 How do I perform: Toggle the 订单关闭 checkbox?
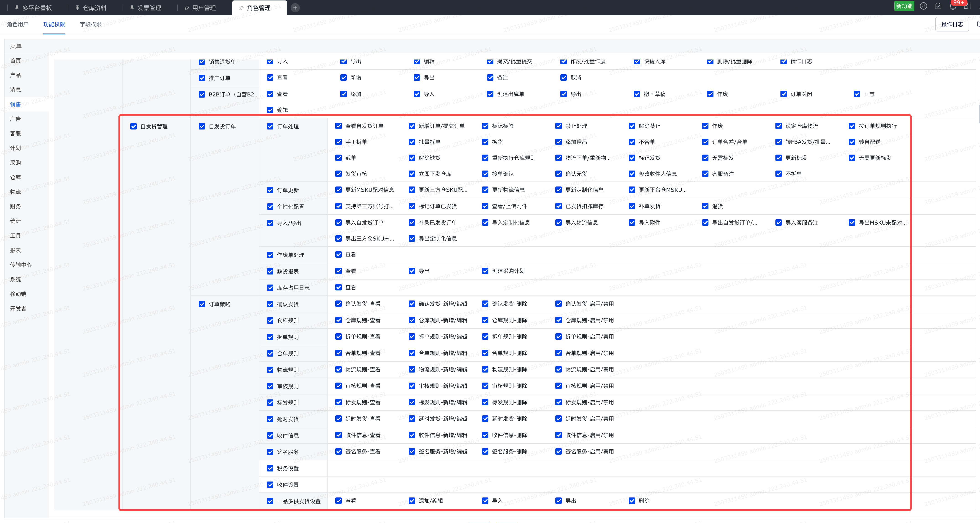coord(783,94)
